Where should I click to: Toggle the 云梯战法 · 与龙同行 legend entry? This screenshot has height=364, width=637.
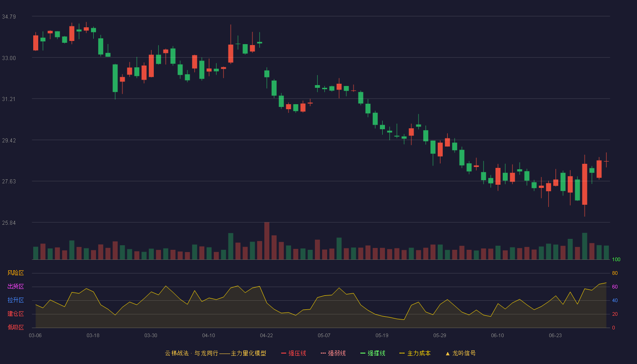215,353
